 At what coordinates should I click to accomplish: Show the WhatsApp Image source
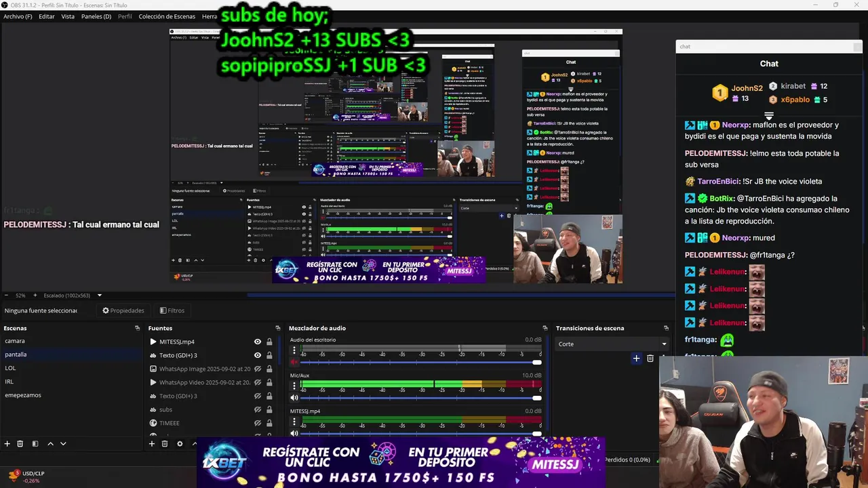click(x=258, y=369)
